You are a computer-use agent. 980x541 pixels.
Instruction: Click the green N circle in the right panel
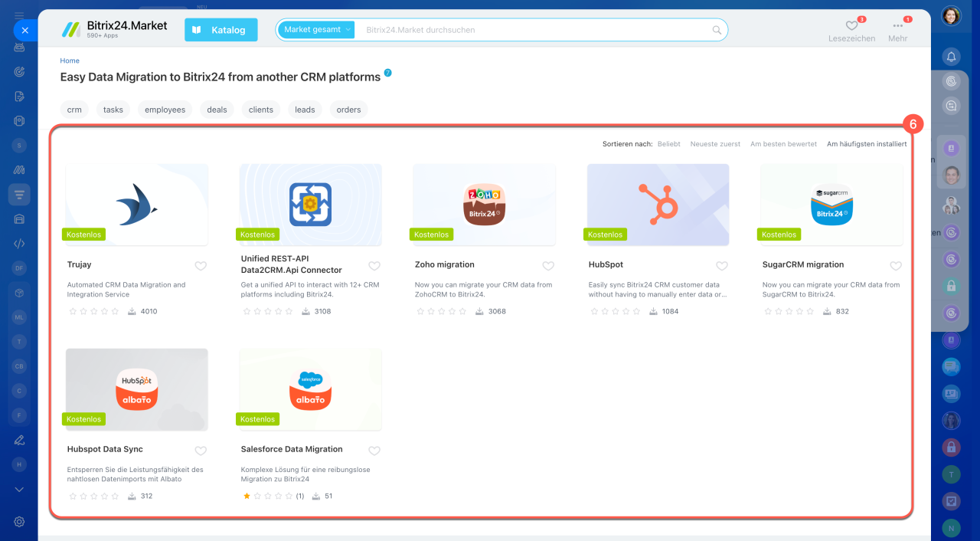[951, 527]
